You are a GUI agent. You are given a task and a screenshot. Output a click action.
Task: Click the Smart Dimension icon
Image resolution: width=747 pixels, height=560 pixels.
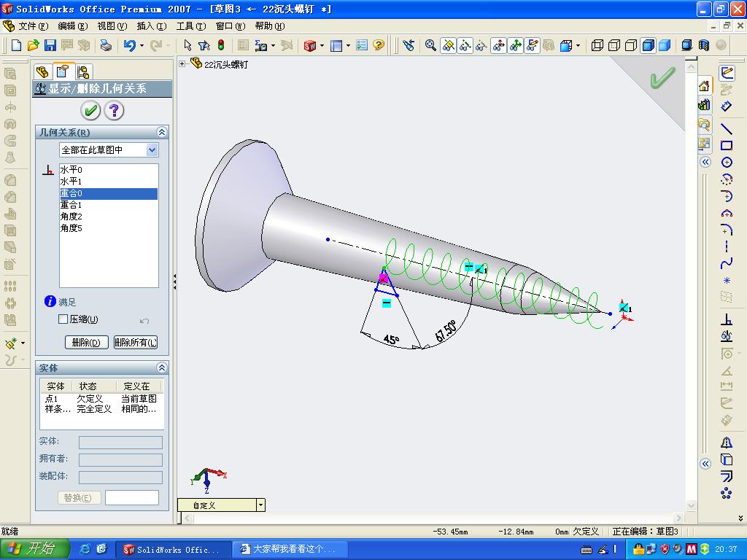[x=727, y=106]
